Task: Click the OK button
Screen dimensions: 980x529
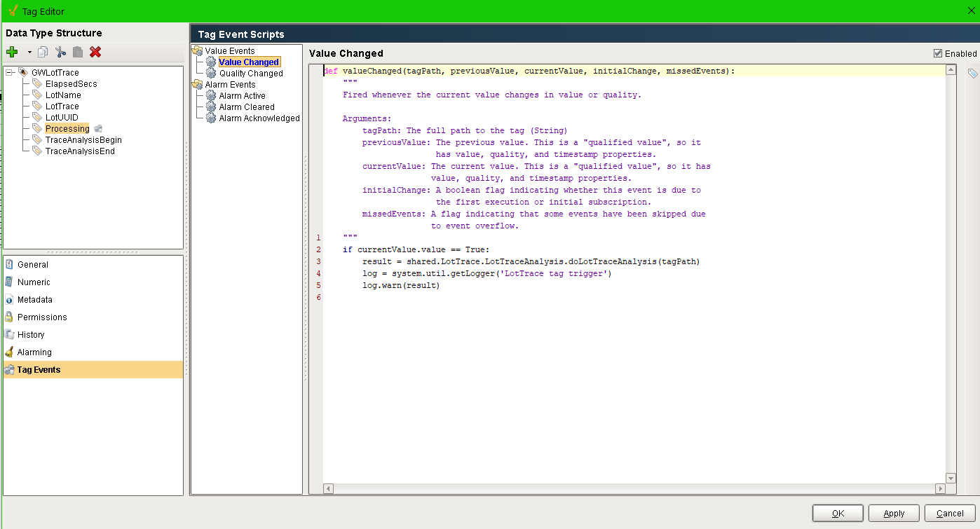Action: pyautogui.click(x=837, y=514)
